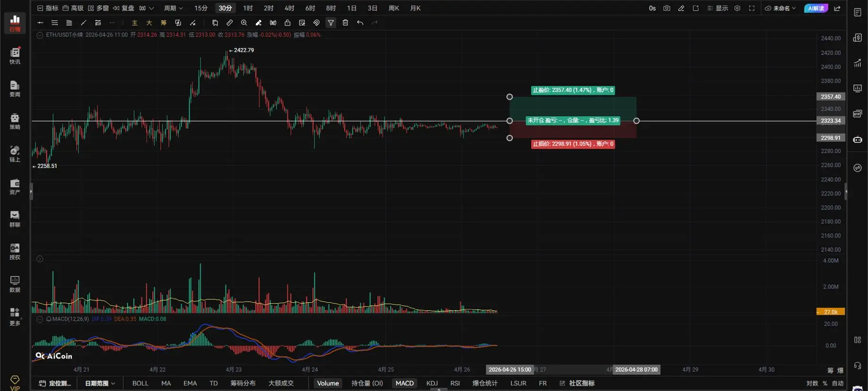Collapse the MACD pane via circle toggle
This screenshot has height=391, width=868.
40,319
